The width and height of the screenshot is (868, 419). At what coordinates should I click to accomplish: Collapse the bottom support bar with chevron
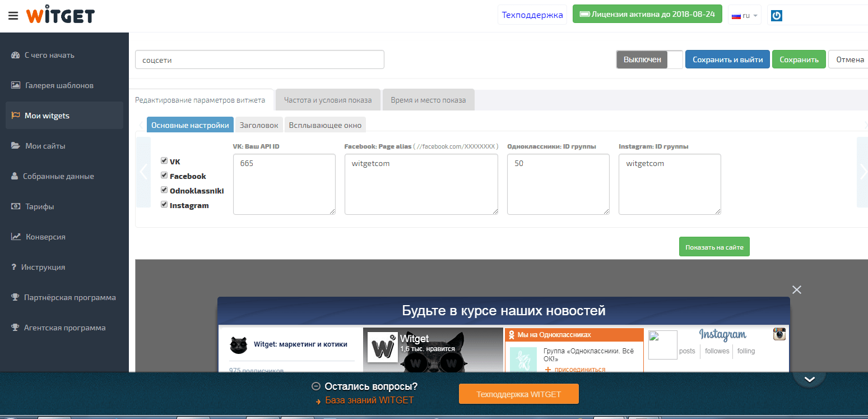pos(809,379)
